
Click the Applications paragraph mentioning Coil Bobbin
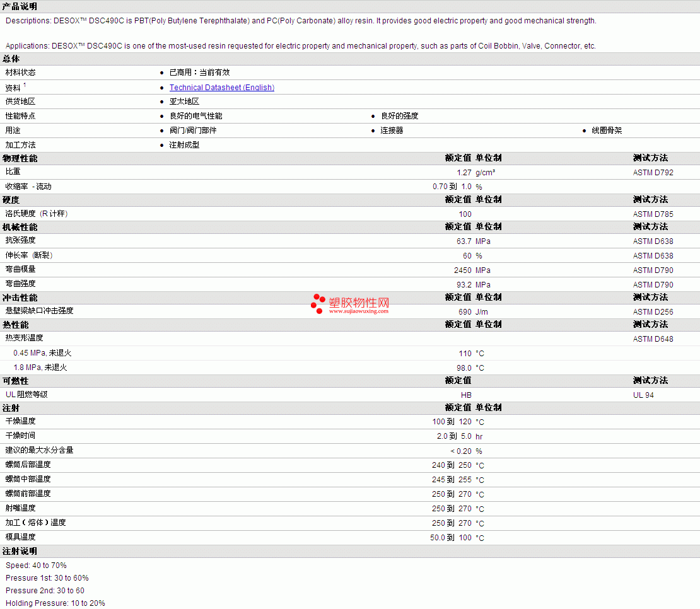300,45
